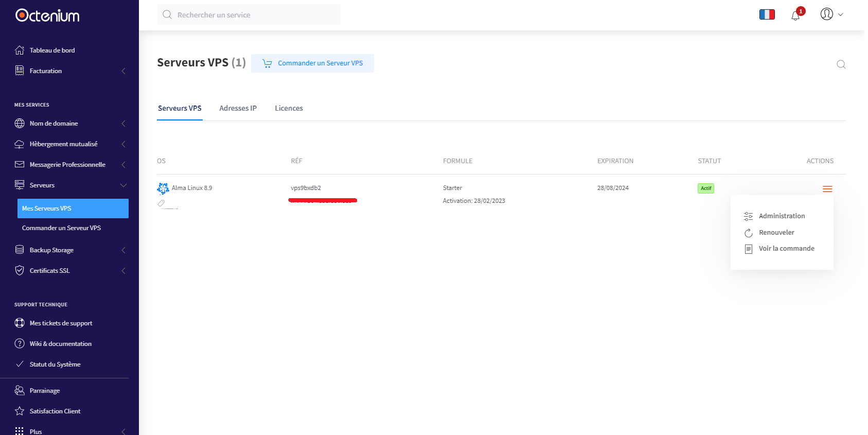This screenshot has width=868, height=435.
Task: Click the STATUT column header
Action: click(709, 161)
